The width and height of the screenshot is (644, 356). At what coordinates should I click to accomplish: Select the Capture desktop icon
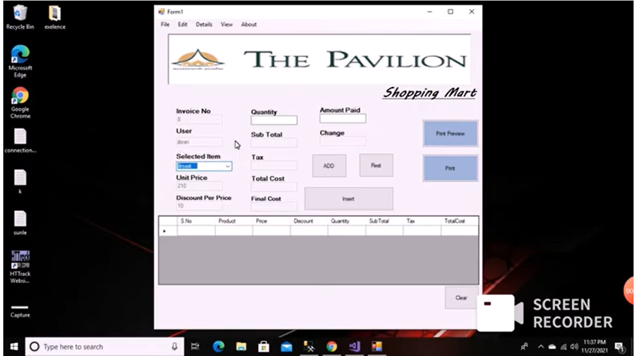coord(20,311)
